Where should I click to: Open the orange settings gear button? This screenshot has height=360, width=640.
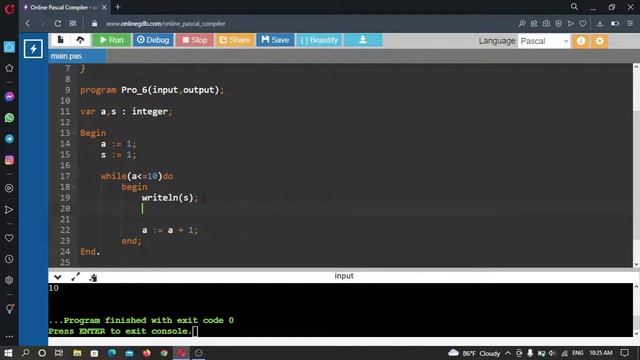(x=600, y=41)
